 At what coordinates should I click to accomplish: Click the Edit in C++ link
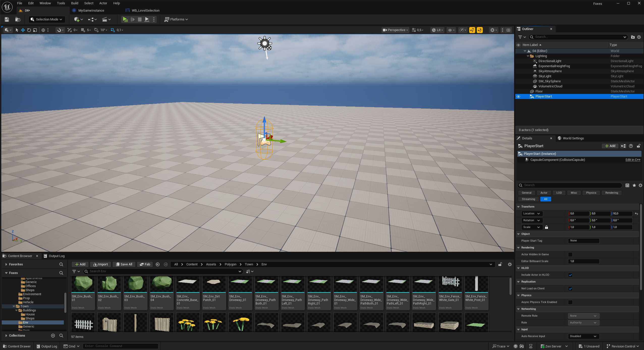tap(633, 160)
